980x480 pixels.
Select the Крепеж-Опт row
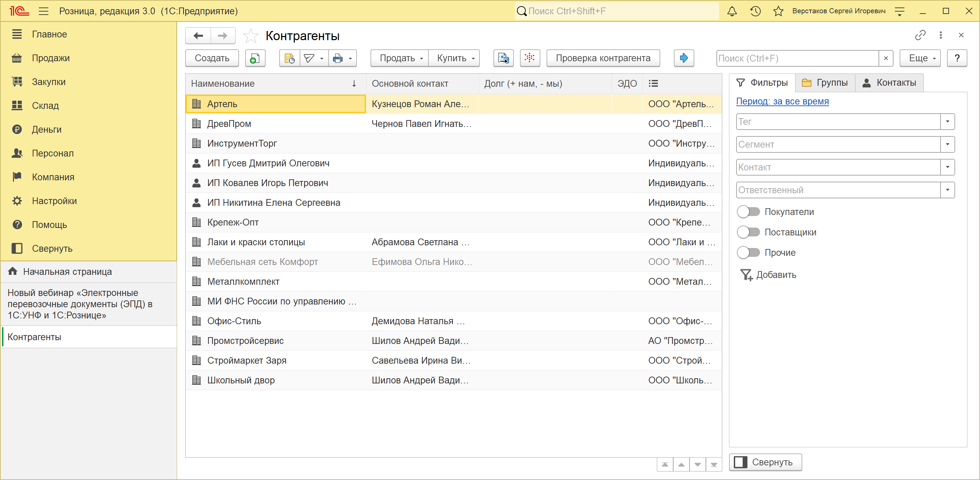[x=454, y=222]
